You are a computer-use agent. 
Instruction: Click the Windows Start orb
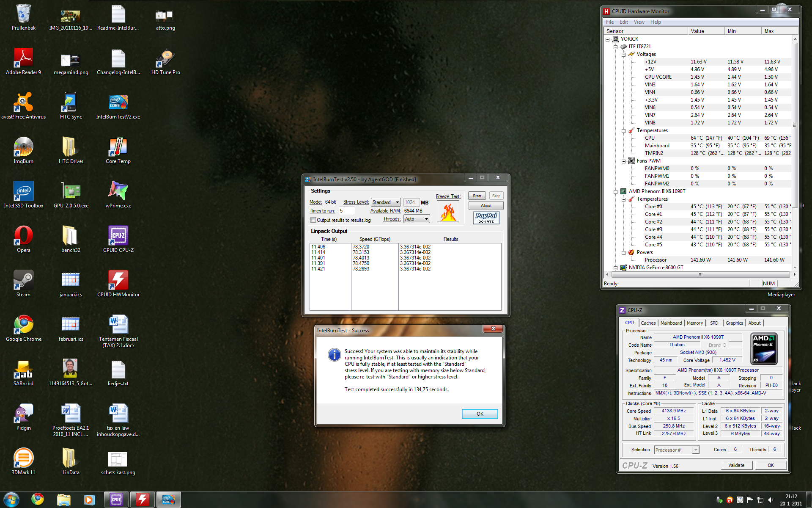11,500
